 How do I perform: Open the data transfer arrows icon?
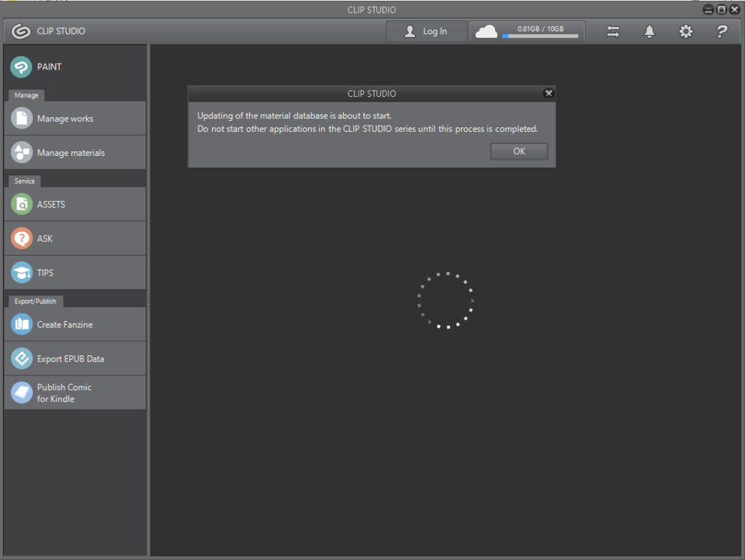pos(613,31)
